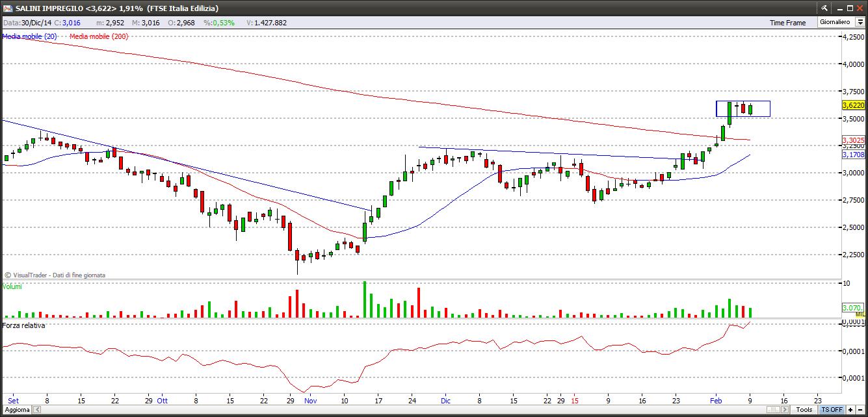Click the Time Frame label
Screen dimensions: 868x417
787,23
